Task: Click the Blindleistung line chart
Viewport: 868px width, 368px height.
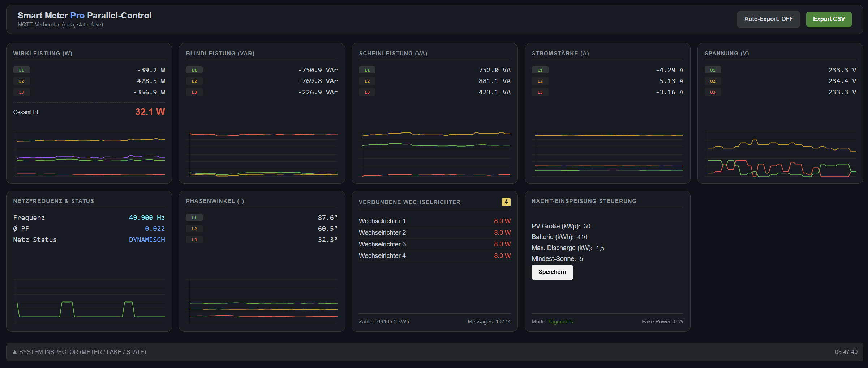Action: pyautogui.click(x=262, y=154)
